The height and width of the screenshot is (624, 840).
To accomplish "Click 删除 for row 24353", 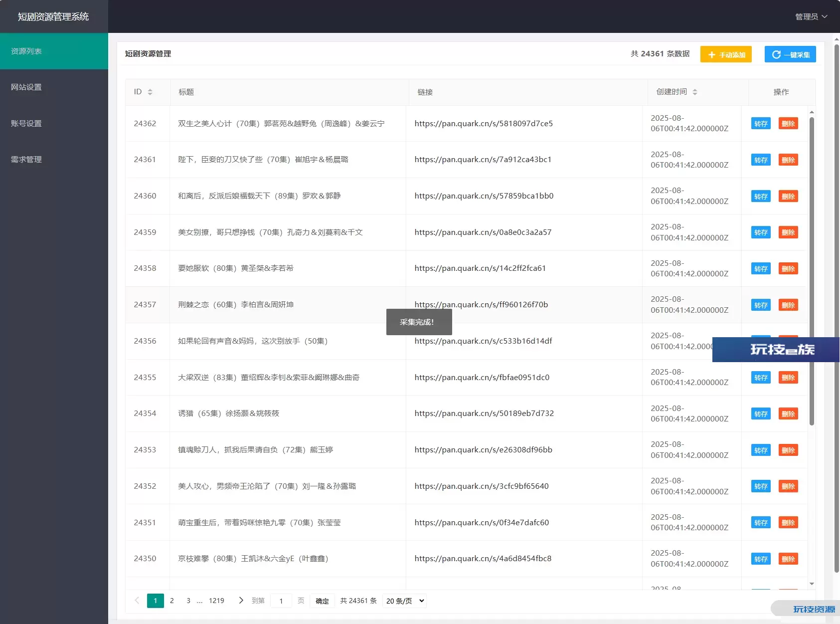I will [x=788, y=450].
